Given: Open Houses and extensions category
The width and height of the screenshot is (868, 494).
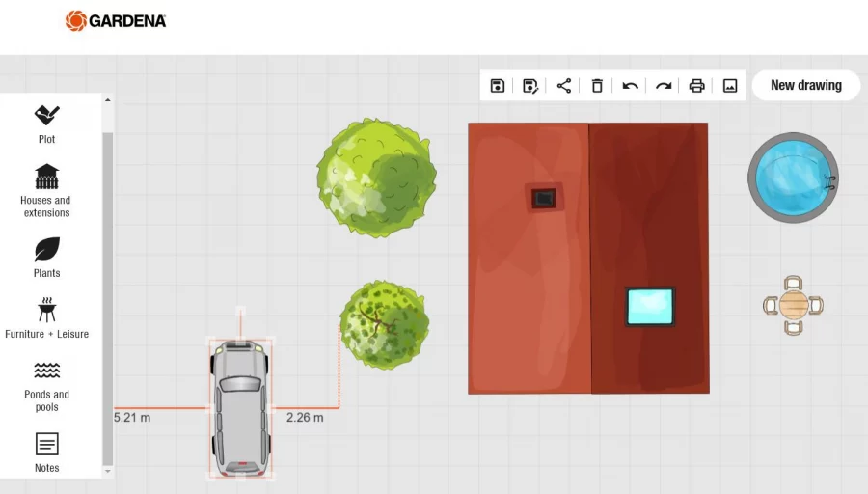Looking at the screenshot, I should [x=46, y=191].
